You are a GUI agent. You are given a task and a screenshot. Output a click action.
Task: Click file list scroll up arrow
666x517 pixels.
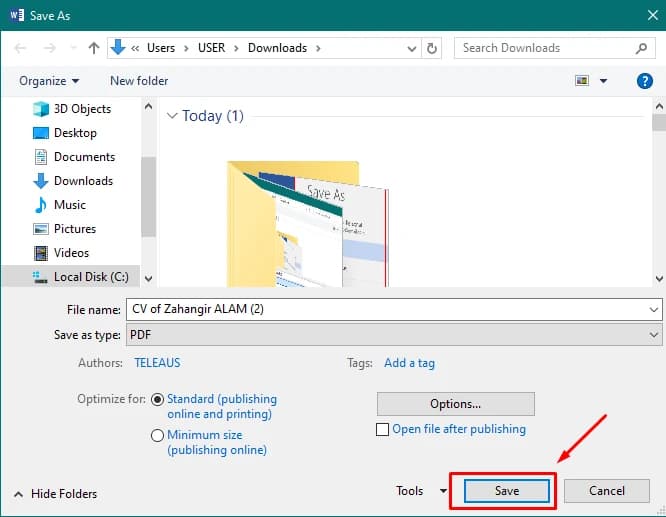point(659,106)
